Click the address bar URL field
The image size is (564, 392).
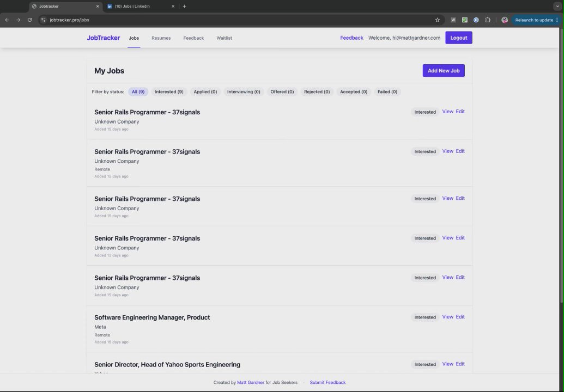(x=218, y=20)
